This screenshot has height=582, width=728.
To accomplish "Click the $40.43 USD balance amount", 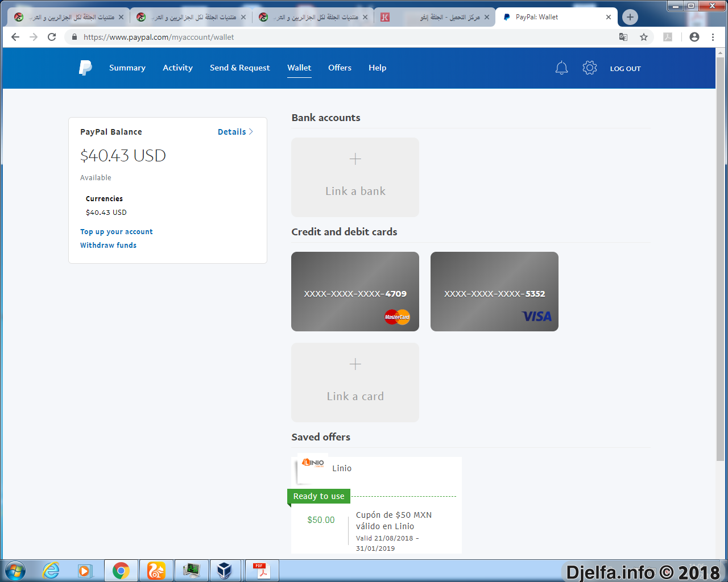I will (123, 156).
